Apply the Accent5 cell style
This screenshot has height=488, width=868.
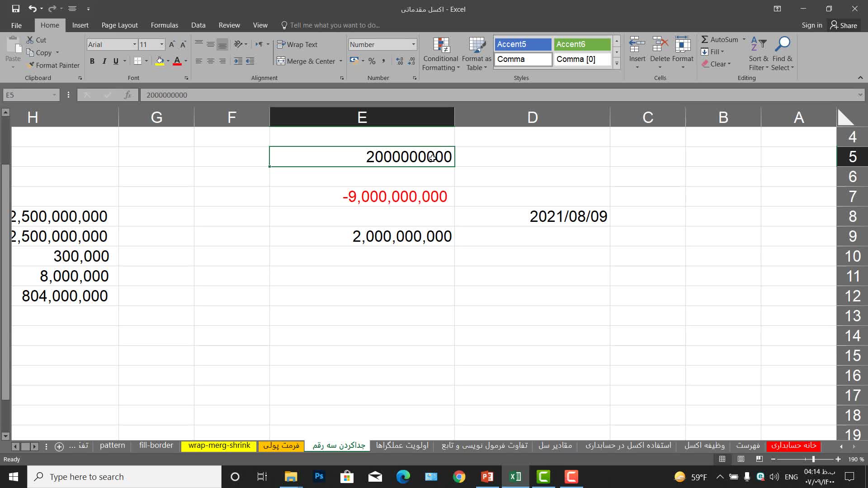click(x=523, y=44)
